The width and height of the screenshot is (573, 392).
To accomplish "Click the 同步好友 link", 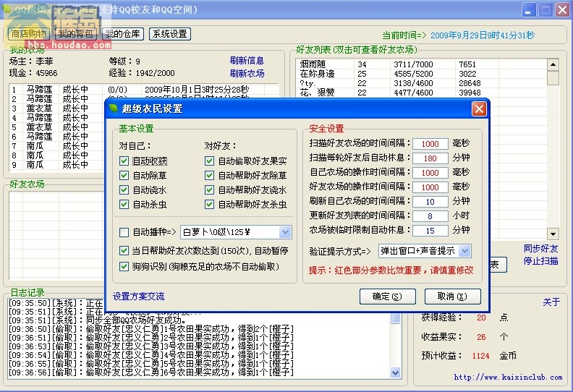I will tap(541, 249).
